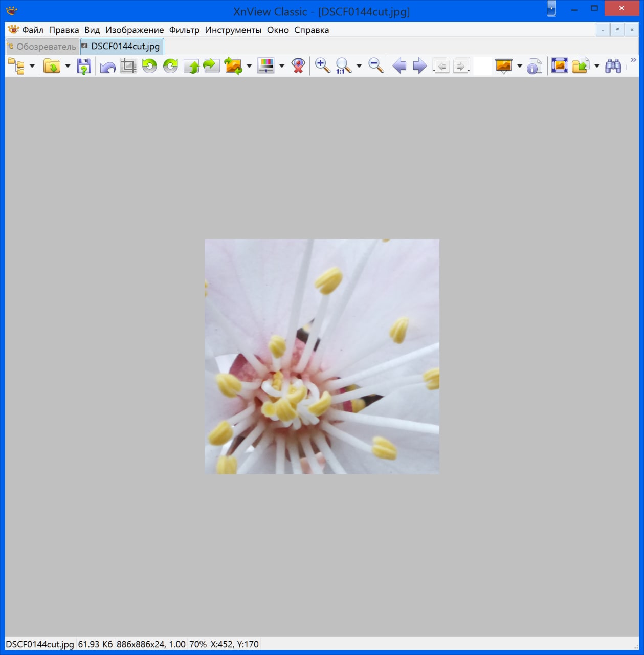Go to the previous file arrow

(x=399, y=66)
